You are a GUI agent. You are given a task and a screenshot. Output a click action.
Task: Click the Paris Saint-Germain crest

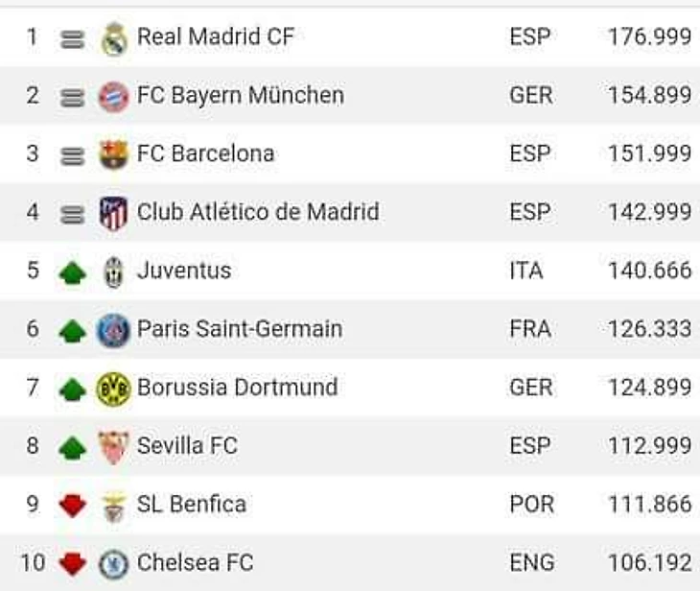113,331
